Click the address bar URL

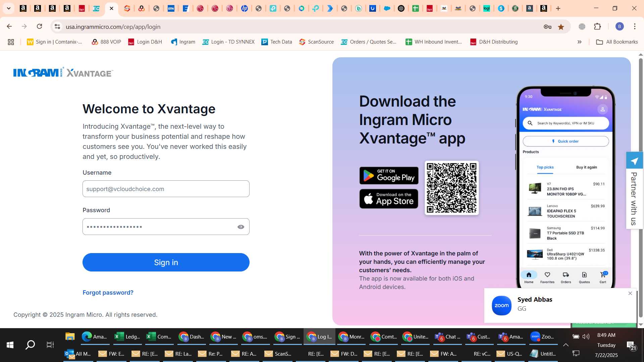[x=113, y=27]
